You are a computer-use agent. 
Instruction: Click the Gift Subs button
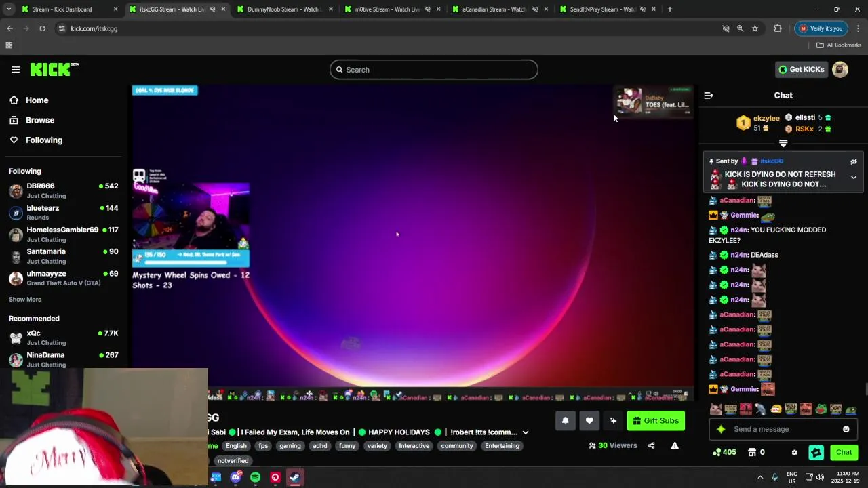click(x=656, y=421)
